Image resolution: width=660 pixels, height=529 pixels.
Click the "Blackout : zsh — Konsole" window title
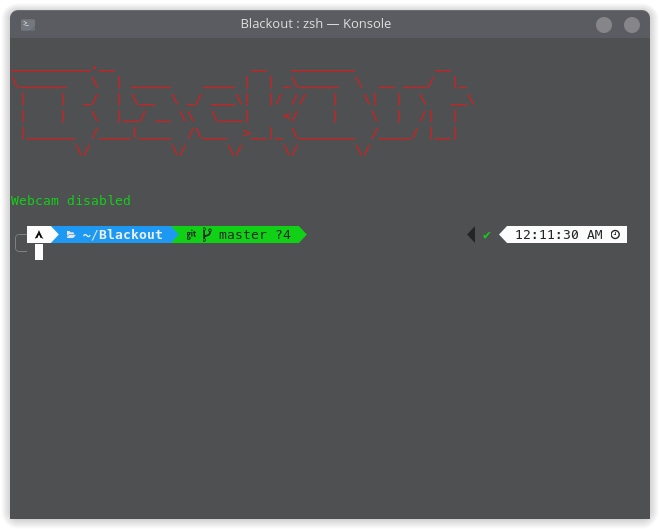316,24
